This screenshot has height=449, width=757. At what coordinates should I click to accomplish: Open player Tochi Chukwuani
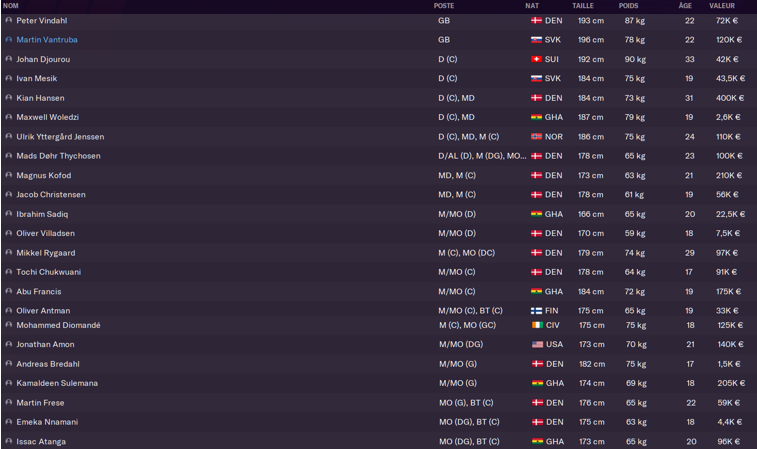48,272
